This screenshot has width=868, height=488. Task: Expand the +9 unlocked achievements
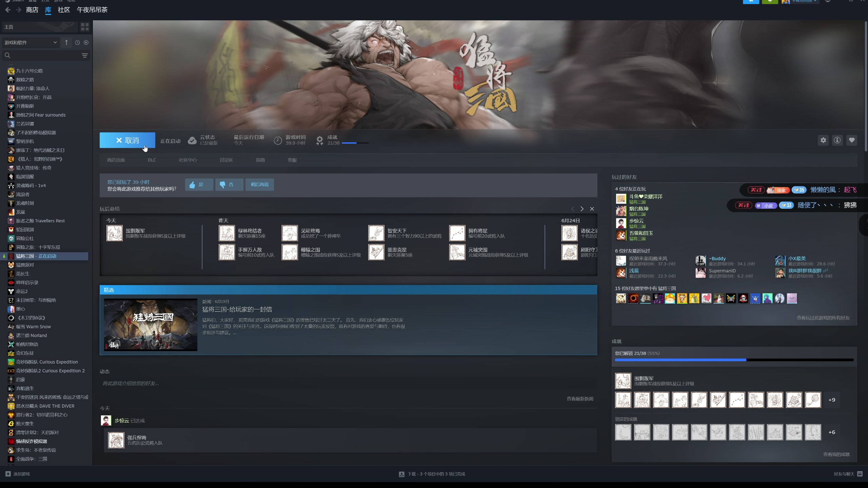click(832, 400)
